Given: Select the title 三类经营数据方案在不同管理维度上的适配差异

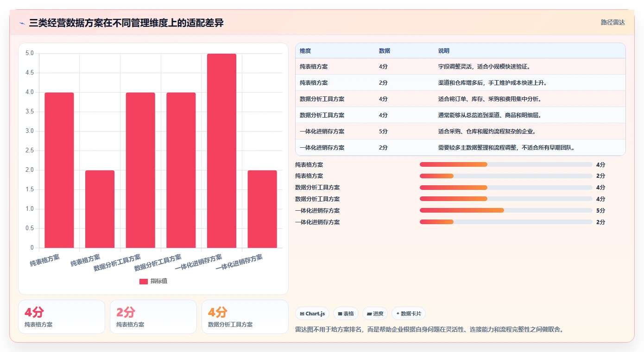Looking at the screenshot, I should click(x=126, y=23).
